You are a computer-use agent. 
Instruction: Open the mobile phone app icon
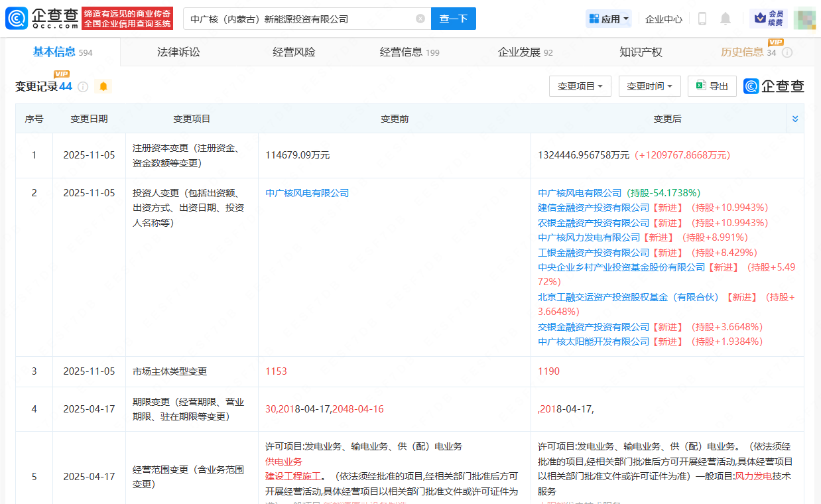(702, 19)
